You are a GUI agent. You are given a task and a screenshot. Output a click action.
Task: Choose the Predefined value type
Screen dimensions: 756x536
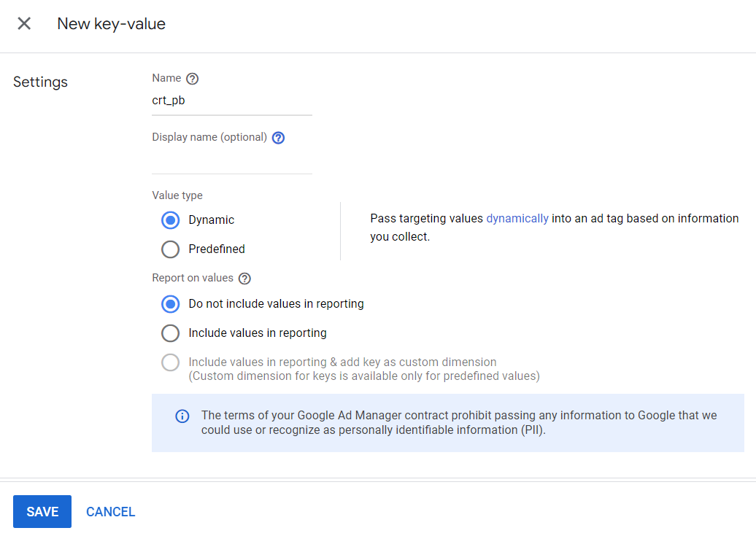pyautogui.click(x=170, y=249)
